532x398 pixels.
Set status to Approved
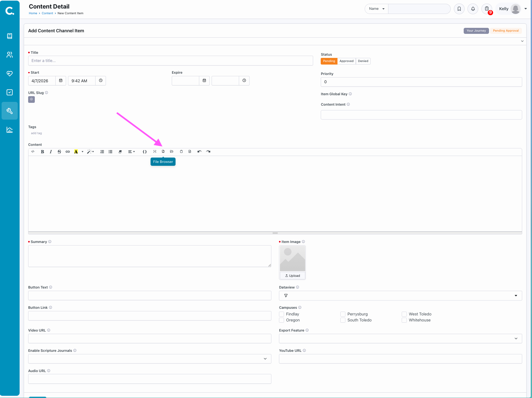pyautogui.click(x=346, y=61)
